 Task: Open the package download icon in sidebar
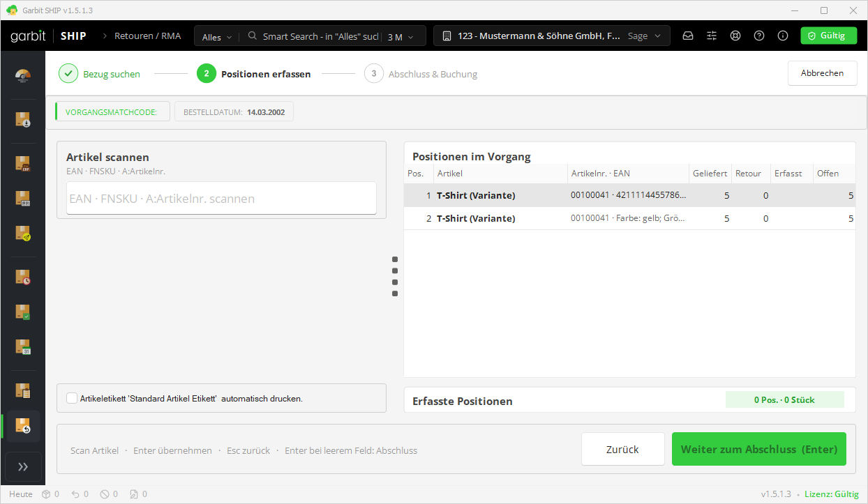coord(23,119)
